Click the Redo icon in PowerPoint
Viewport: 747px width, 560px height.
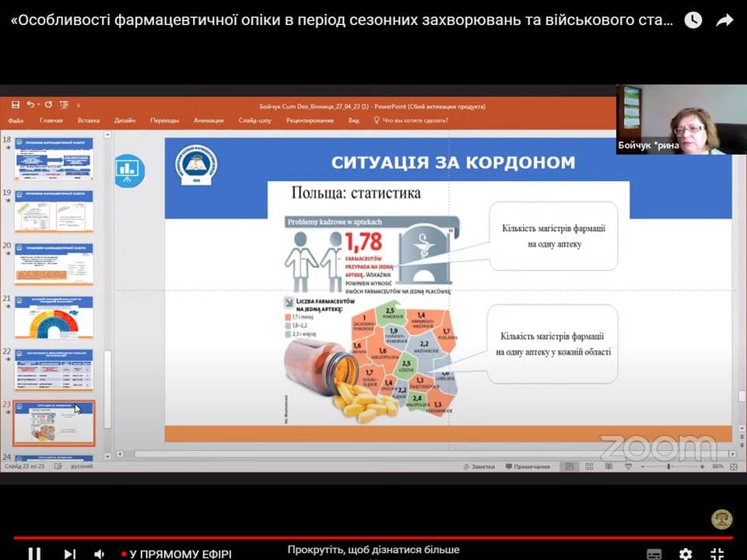(48, 104)
